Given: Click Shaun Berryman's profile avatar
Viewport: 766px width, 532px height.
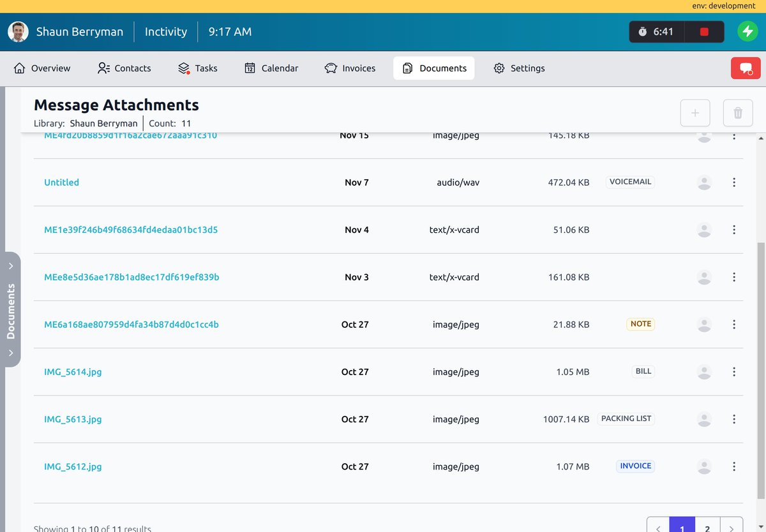Looking at the screenshot, I should [18, 31].
